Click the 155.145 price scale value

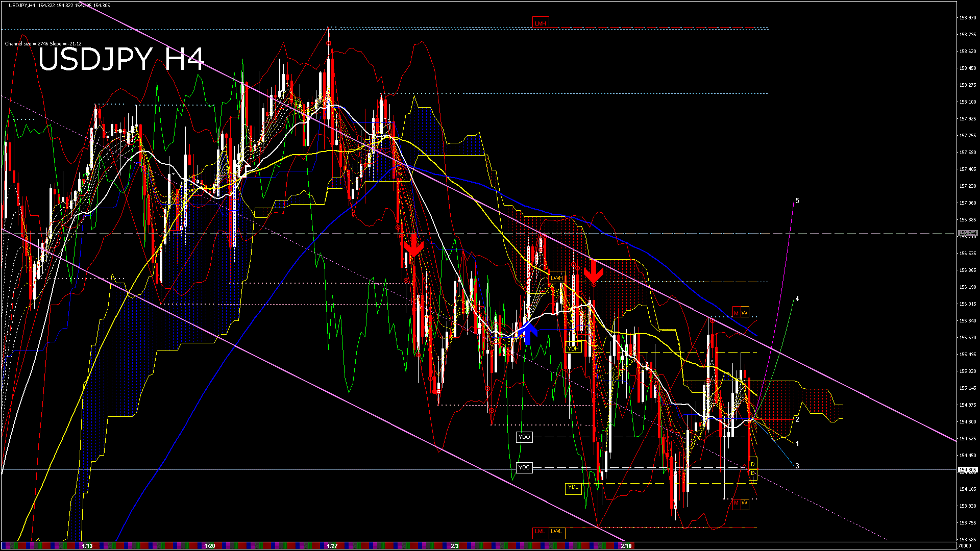(x=967, y=388)
